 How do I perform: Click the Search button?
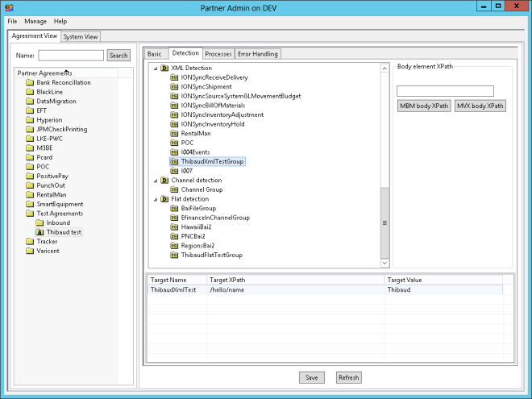118,56
